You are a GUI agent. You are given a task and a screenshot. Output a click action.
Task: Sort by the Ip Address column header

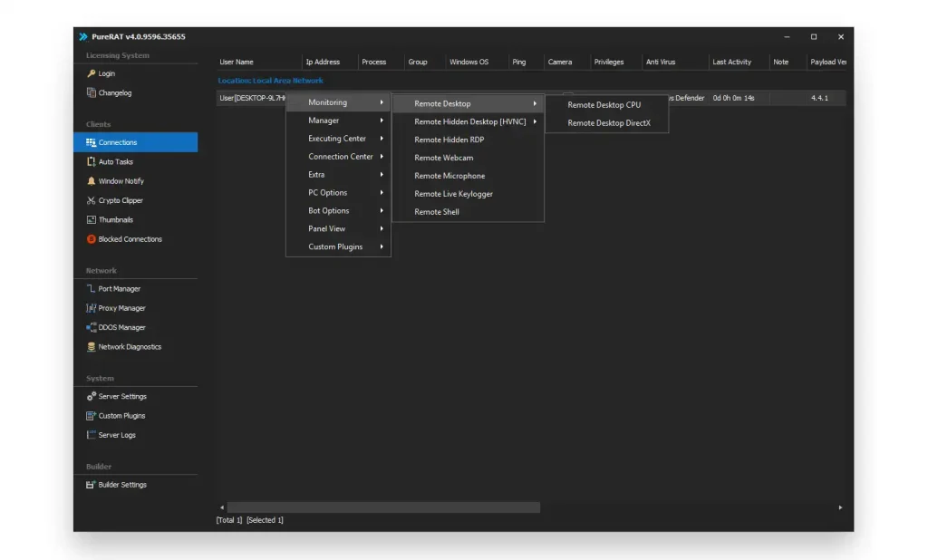click(x=323, y=63)
